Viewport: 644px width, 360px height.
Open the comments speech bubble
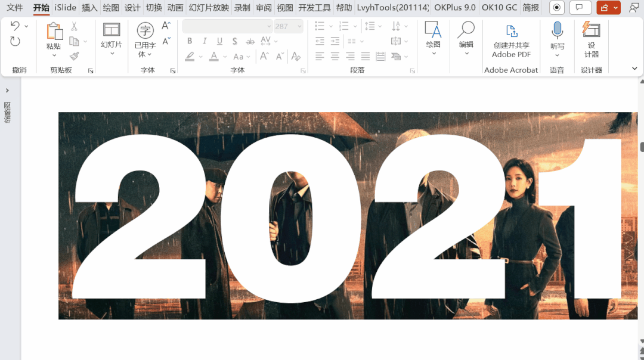[x=580, y=7]
